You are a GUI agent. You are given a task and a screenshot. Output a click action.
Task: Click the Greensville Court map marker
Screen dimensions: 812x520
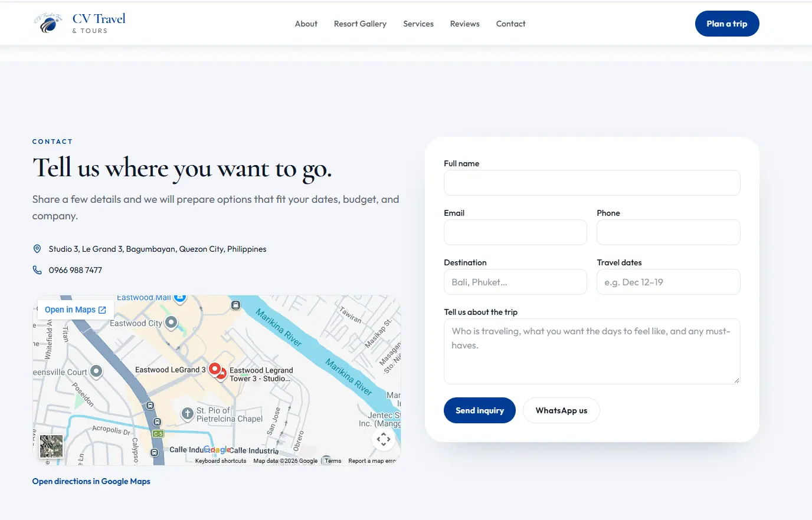click(x=96, y=371)
